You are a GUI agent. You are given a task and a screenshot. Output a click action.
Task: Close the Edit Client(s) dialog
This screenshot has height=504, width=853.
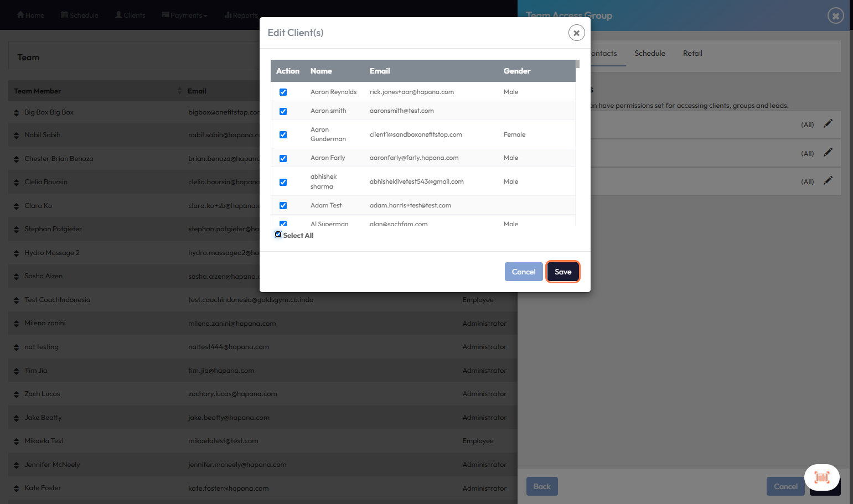576,33
